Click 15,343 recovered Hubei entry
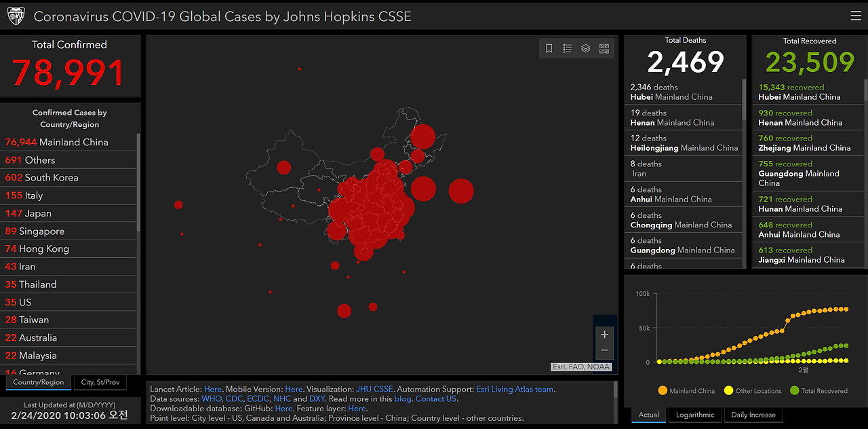The image size is (868, 429). click(808, 92)
